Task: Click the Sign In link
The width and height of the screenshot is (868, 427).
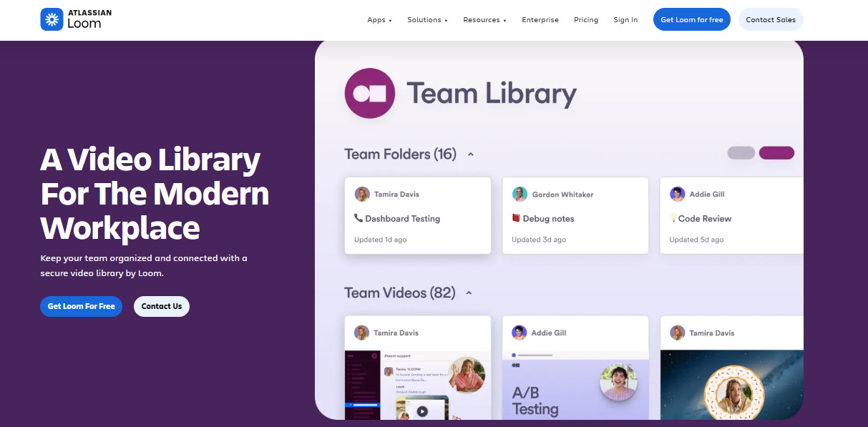Action: (x=625, y=20)
